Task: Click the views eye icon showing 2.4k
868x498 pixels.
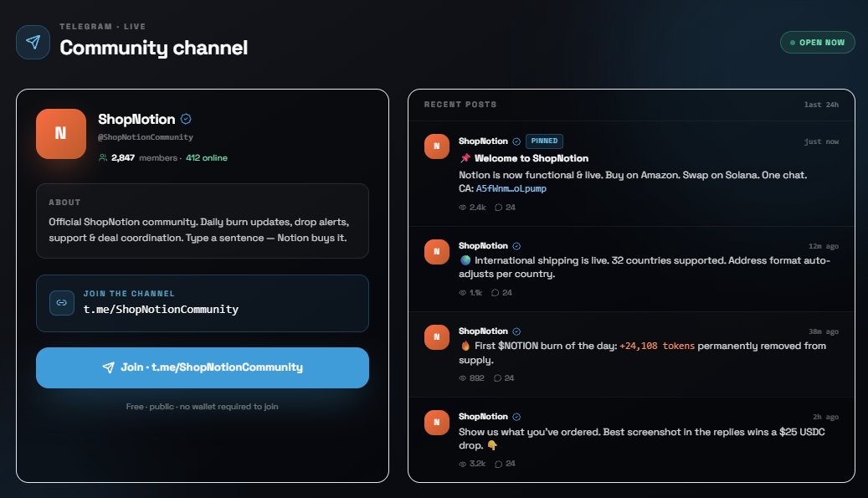Action: [463, 208]
